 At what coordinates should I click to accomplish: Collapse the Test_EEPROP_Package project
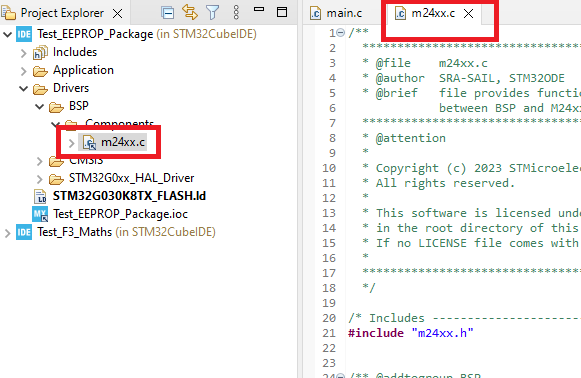tap(7, 34)
